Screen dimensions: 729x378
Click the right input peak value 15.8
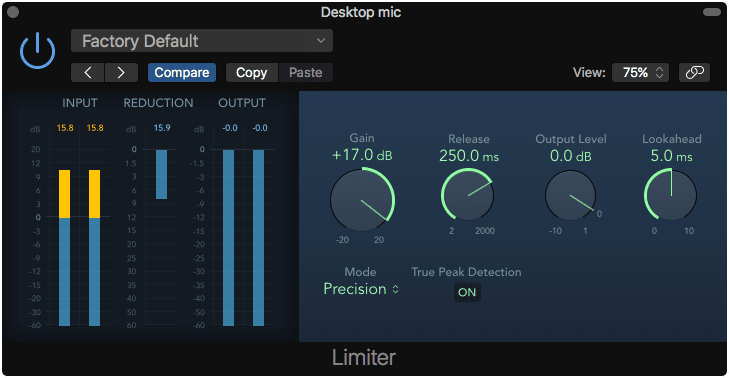(x=95, y=128)
